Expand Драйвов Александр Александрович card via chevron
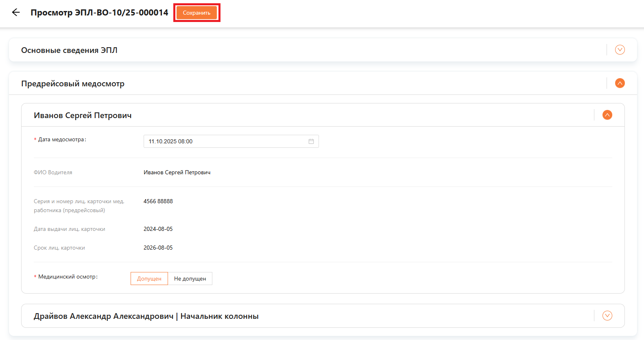 607,316
